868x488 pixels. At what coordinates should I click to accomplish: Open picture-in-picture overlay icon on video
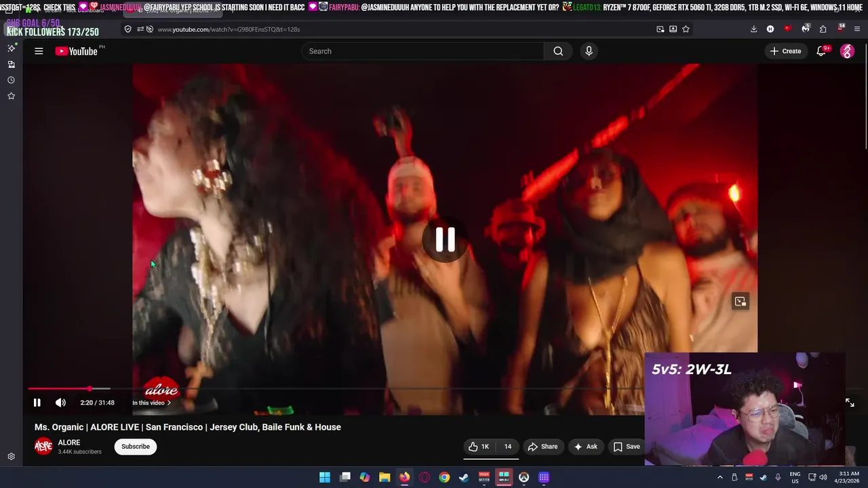[x=740, y=302]
